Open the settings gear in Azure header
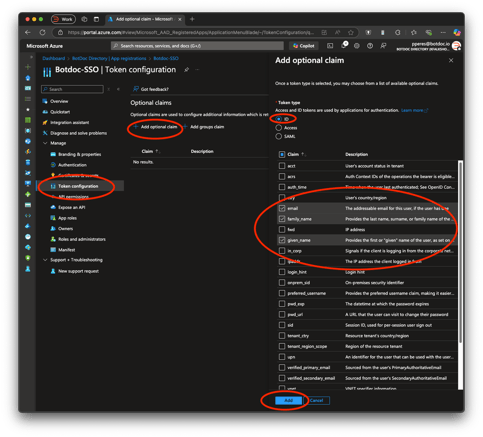 (x=357, y=46)
